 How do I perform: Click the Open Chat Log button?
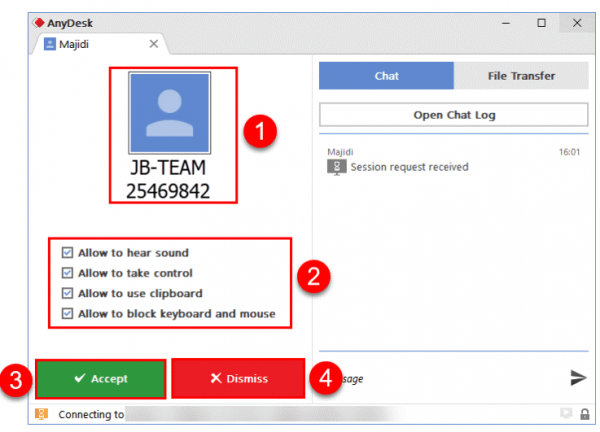pyautogui.click(x=454, y=115)
